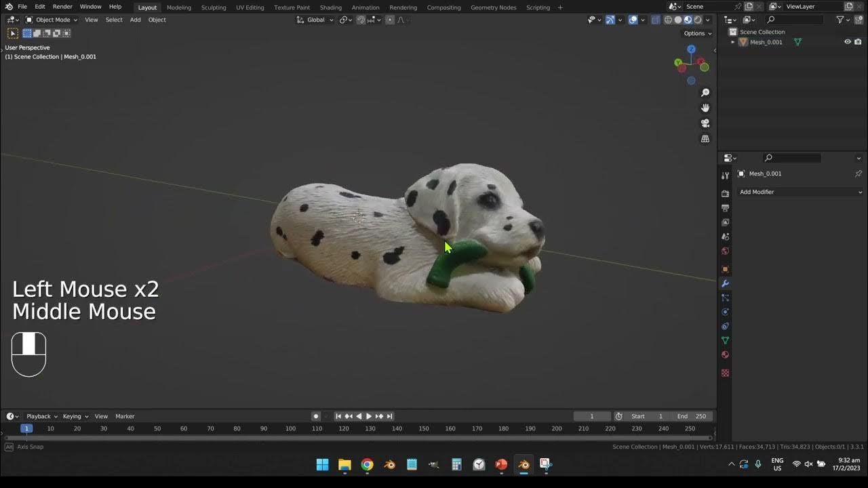This screenshot has width=868, height=488.
Task: Open the Render properties tab
Action: [x=725, y=194]
